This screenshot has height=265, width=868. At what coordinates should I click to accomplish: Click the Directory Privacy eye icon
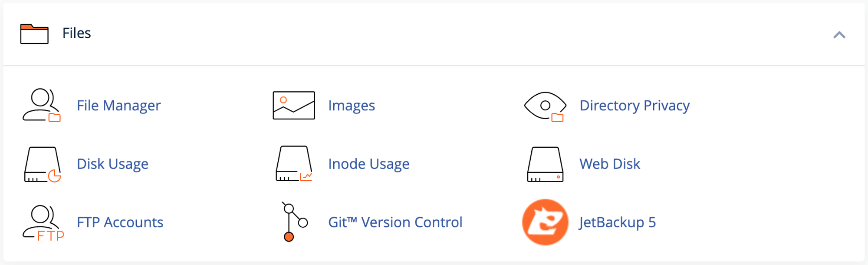point(545,106)
